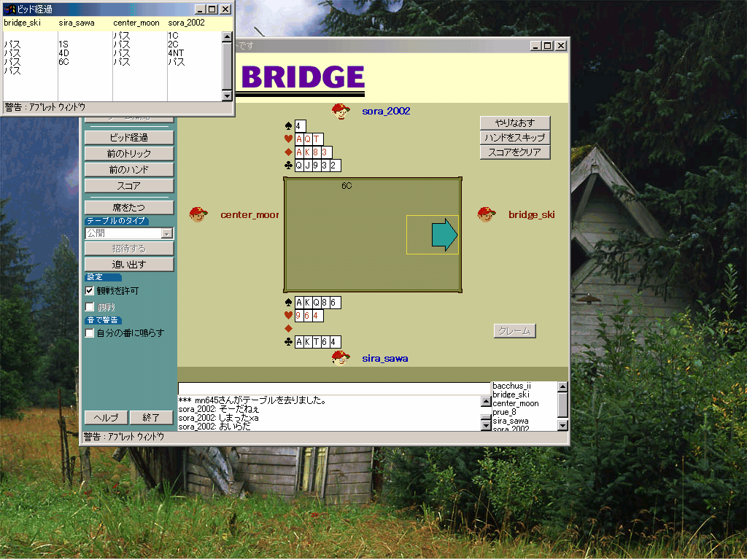Viewport: 747px width, 560px height.
Task: Play the club Ten from south hand
Action: point(316,342)
